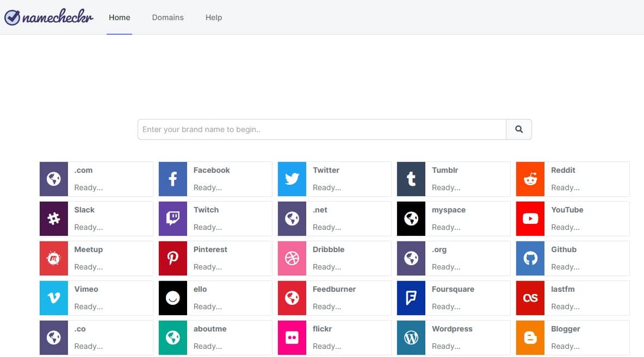Select the ello label text
This screenshot has width=644, height=357.
click(200, 289)
